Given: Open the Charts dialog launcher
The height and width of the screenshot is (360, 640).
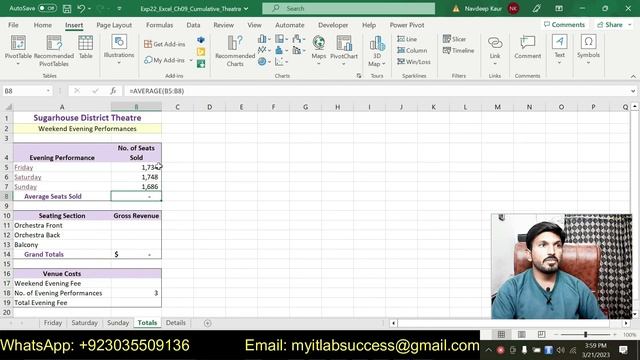Looking at the screenshot, I should coord(359,76).
